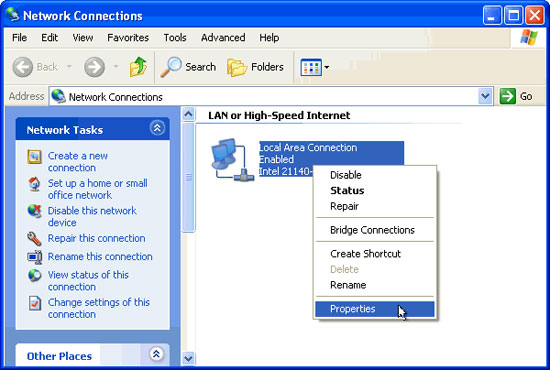Collapse the Network Tasks panel
This screenshot has width=550, height=370.
pos(157,128)
